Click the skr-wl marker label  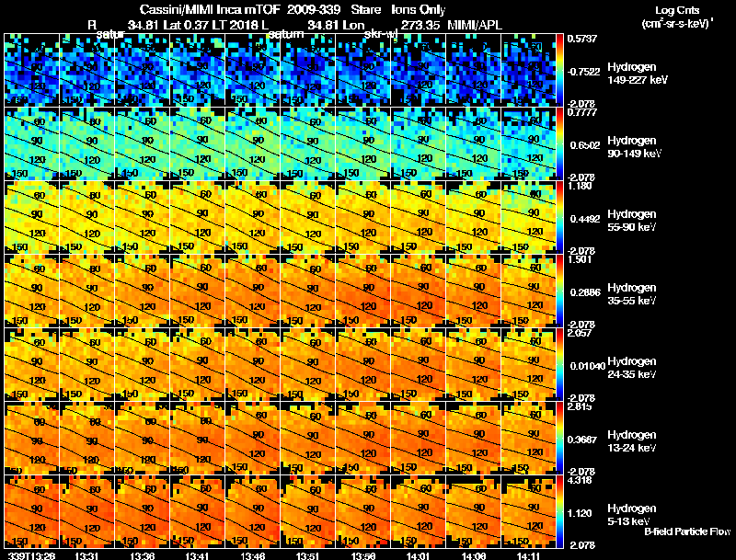[381, 34]
